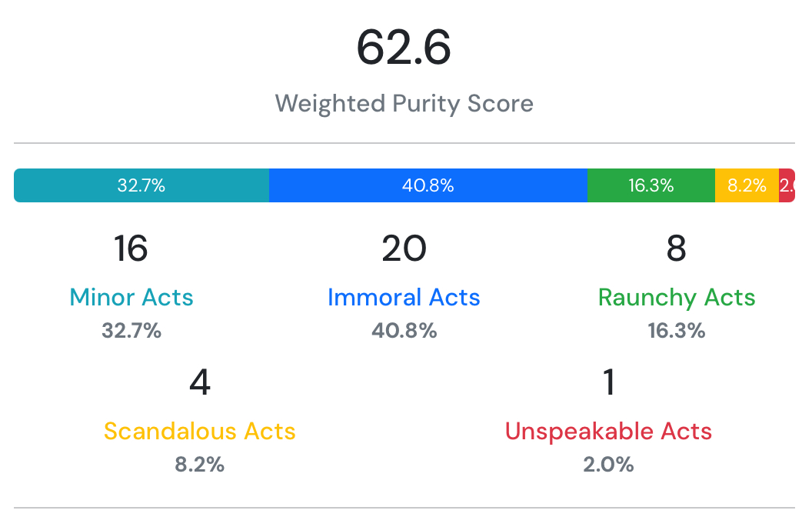
Task: Click the Scandalous Acts label
Action: pyautogui.click(x=200, y=431)
